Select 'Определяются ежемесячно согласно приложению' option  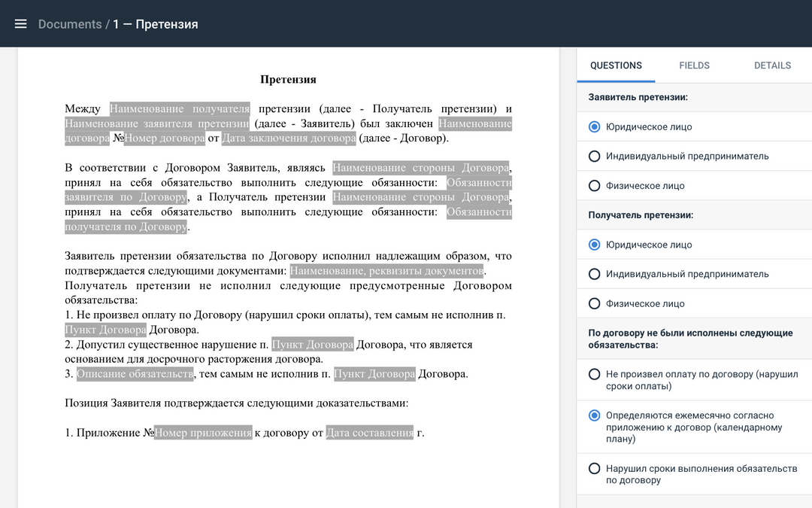[595, 415]
